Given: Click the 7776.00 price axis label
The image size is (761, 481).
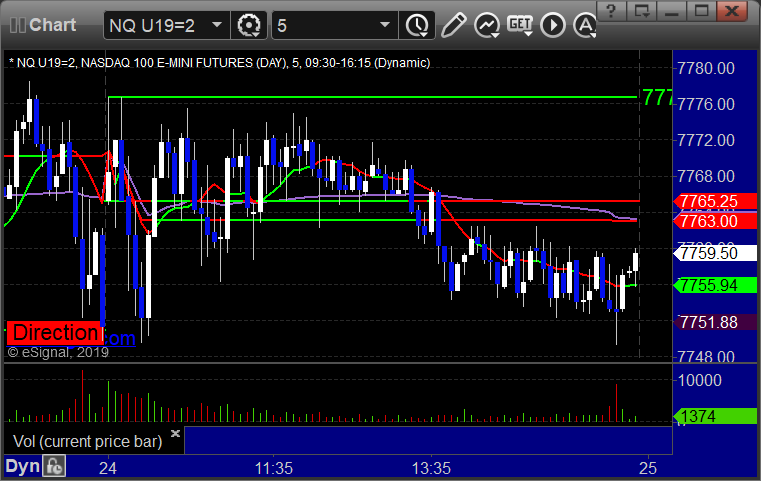Looking at the screenshot, I should pos(706,104).
